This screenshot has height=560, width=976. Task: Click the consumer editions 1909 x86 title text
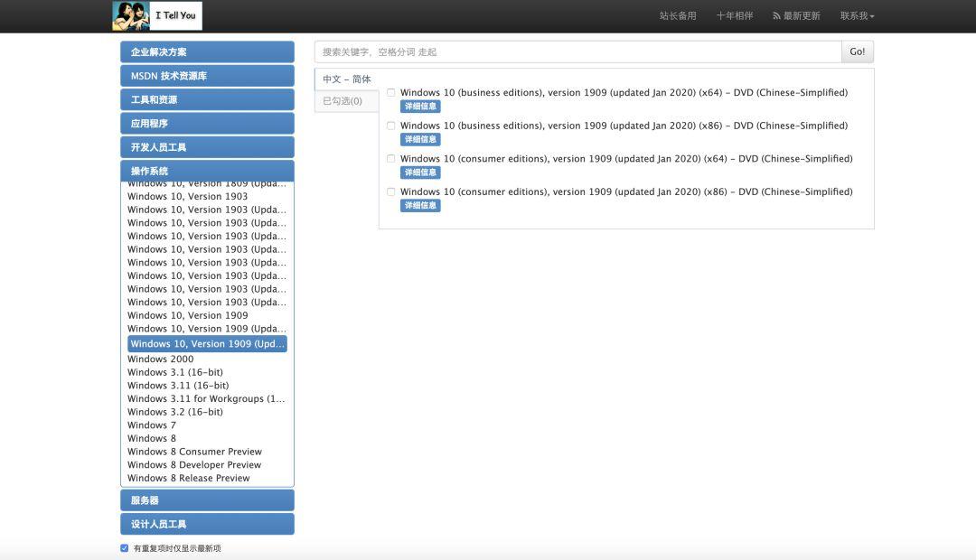pos(626,191)
